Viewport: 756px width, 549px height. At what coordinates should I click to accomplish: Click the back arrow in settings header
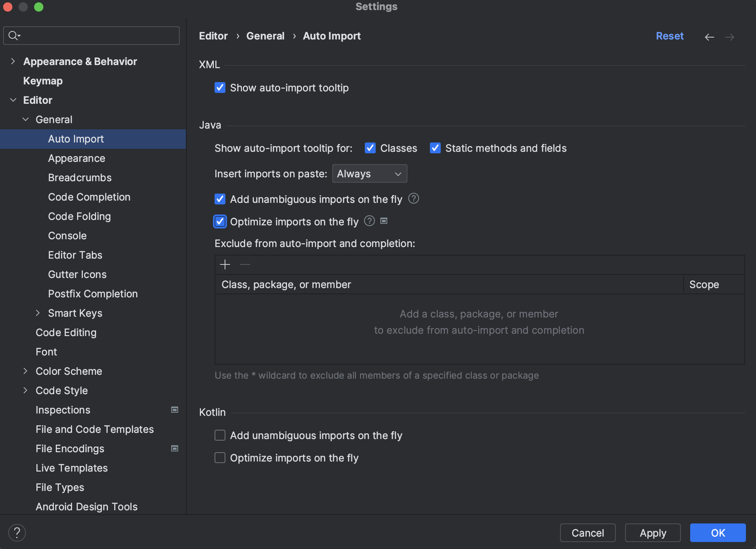click(x=709, y=37)
